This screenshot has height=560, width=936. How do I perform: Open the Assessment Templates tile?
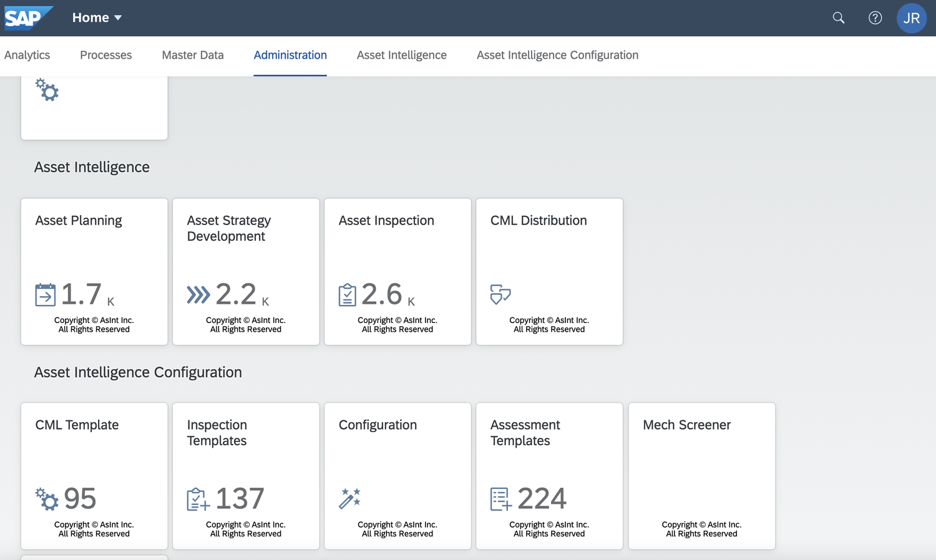pos(549,476)
